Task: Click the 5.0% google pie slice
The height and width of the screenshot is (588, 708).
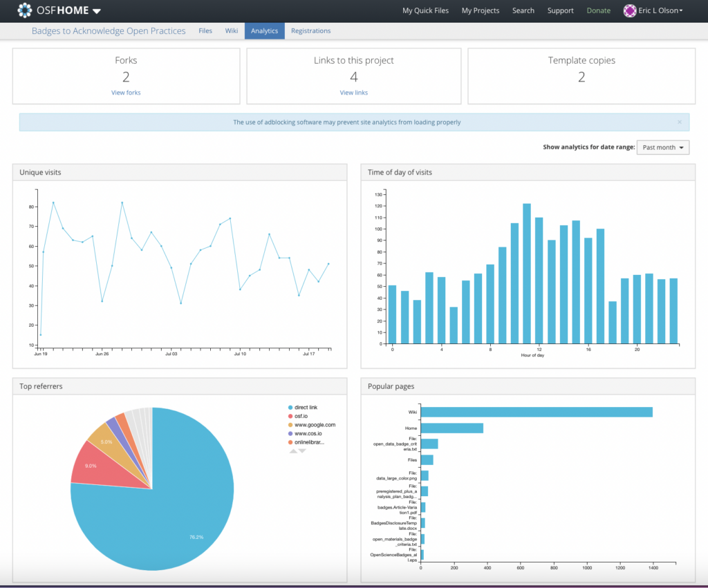Action: 111,442
